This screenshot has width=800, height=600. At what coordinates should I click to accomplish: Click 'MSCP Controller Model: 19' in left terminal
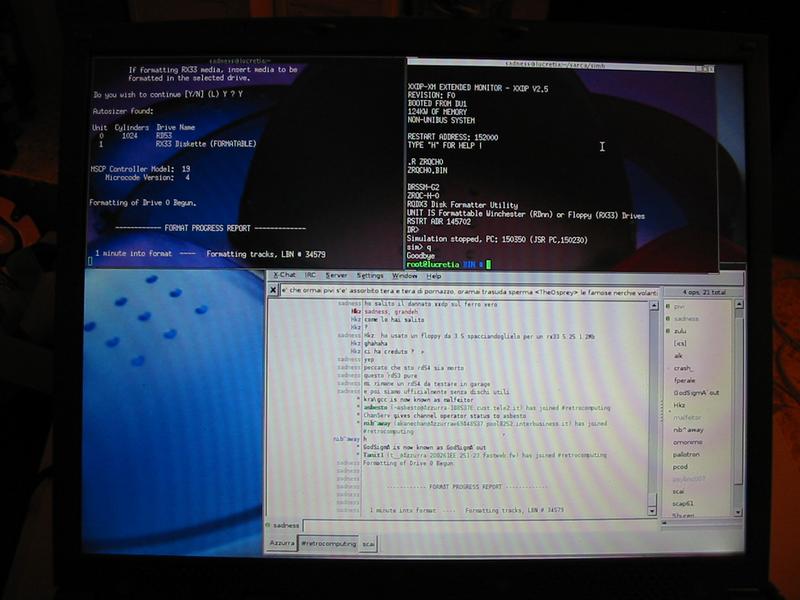pos(141,169)
